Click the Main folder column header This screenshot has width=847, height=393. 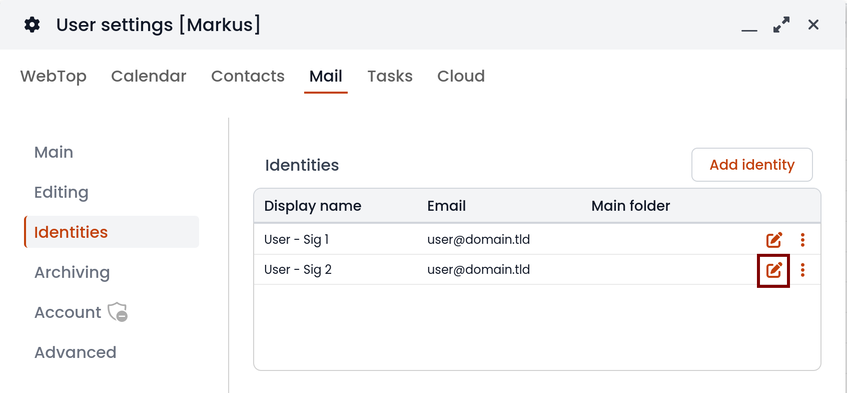click(x=630, y=206)
